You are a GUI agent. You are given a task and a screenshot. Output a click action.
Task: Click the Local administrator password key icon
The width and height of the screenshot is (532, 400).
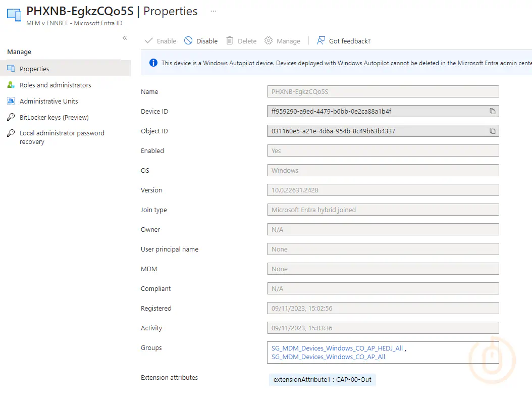(11, 133)
